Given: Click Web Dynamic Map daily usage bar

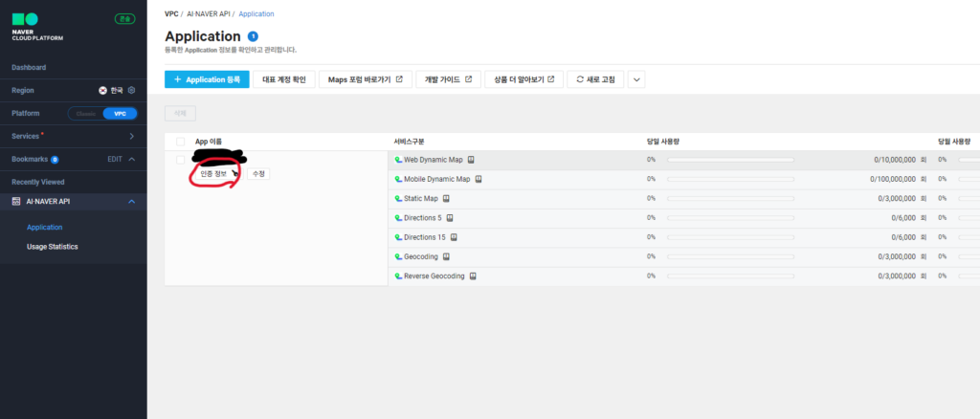Looking at the screenshot, I should coord(730,160).
